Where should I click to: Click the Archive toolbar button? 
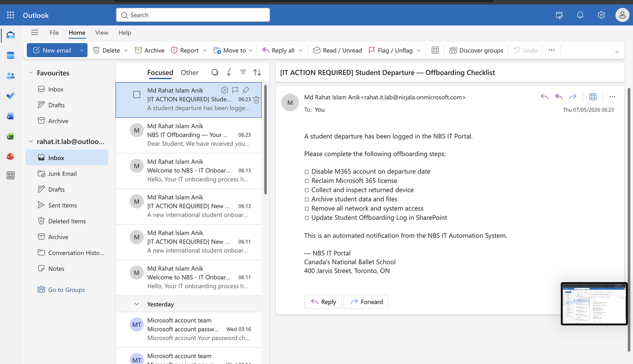pos(149,50)
